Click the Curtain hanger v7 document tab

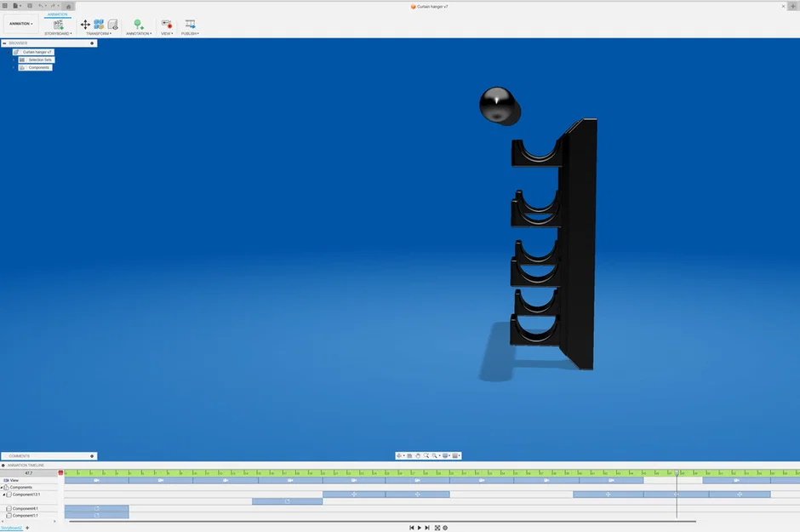coord(429,7)
